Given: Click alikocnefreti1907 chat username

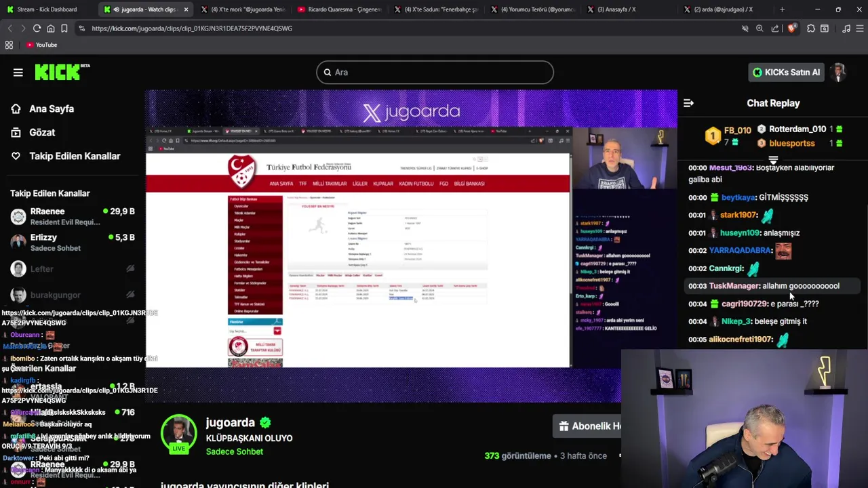Looking at the screenshot, I should 741,339.
